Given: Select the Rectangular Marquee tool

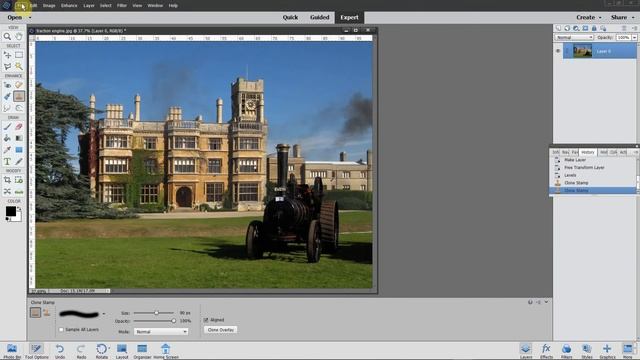Looking at the screenshot, I should coord(19,55).
